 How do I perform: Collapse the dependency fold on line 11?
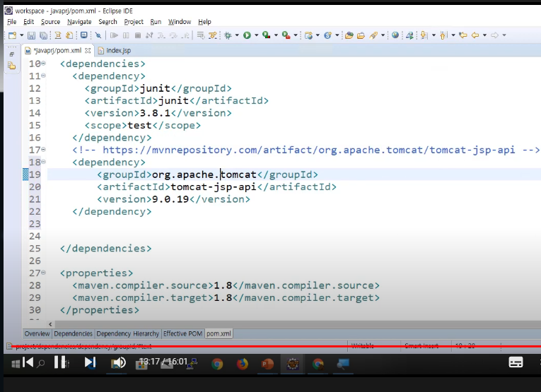(43, 76)
